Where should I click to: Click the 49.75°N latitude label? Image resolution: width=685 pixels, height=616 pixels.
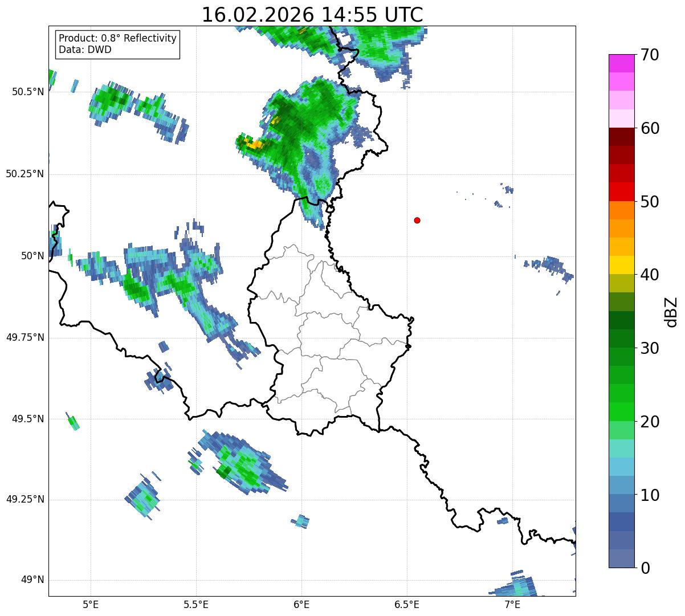click(25, 337)
